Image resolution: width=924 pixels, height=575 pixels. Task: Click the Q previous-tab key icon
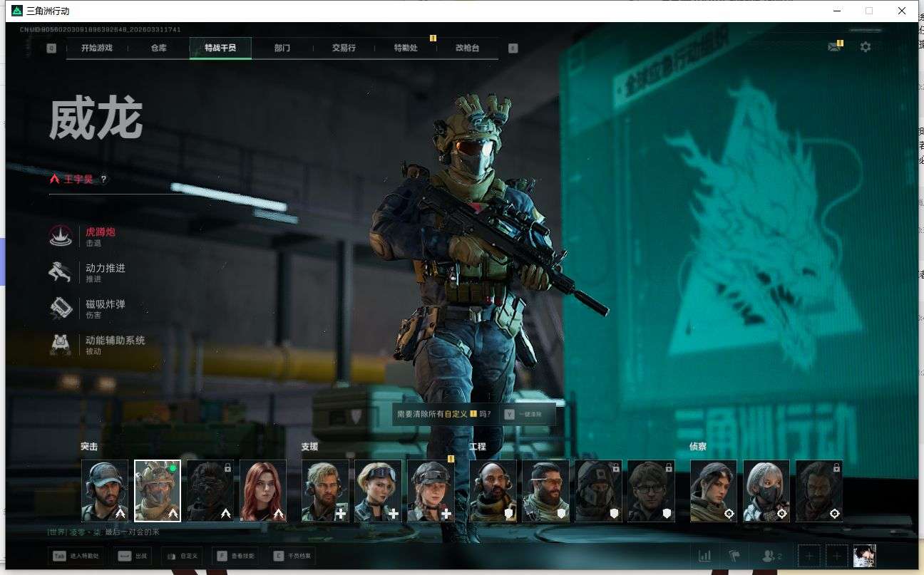tap(51, 48)
